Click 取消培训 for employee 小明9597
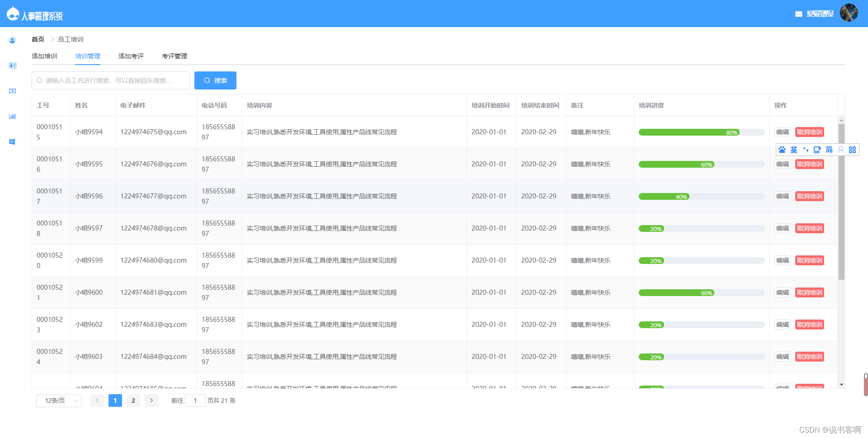This screenshot has height=438, width=868. pos(810,228)
